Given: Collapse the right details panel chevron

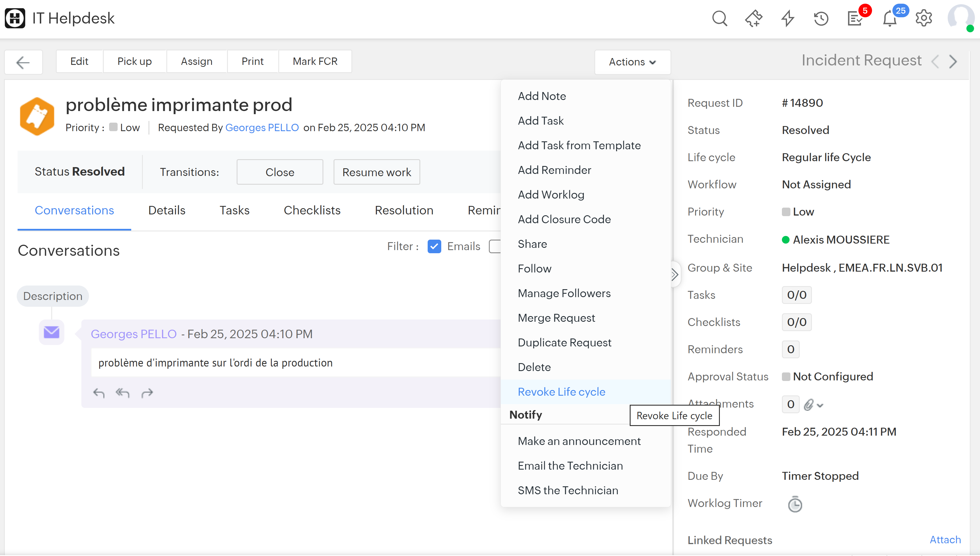Looking at the screenshot, I should (675, 274).
